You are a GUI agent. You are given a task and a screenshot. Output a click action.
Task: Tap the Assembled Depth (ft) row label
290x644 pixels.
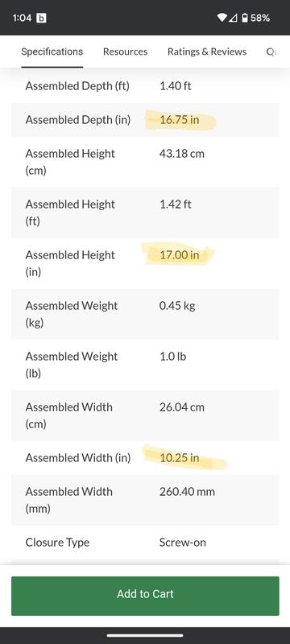coord(77,86)
